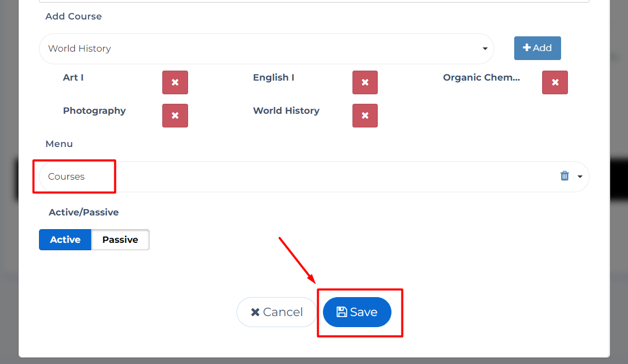Click the Art I course name
This screenshot has width=628, height=364.
73,77
